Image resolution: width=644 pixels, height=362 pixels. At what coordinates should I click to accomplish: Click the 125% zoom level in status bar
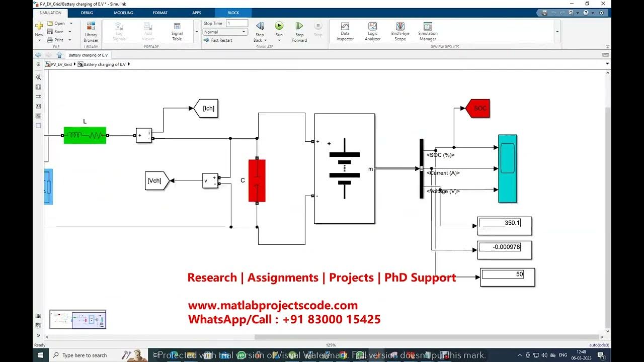click(x=331, y=345)
